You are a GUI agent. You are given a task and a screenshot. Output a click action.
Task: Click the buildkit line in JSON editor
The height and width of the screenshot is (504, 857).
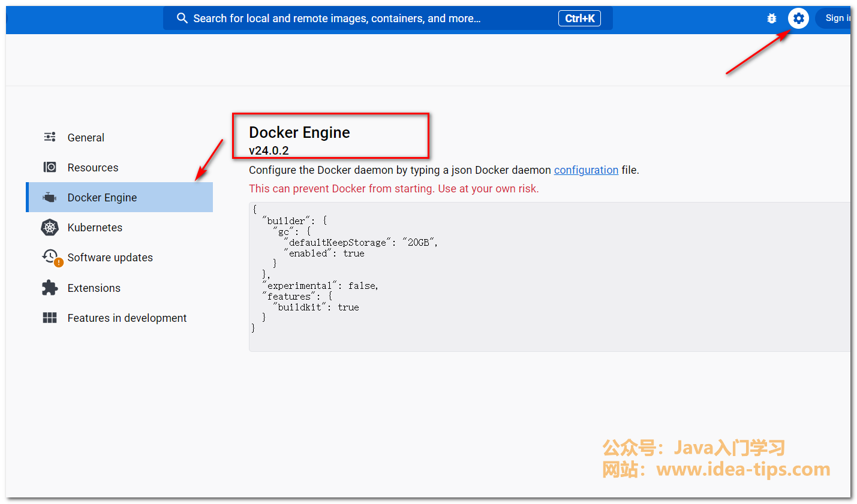pyautogui.click(x=318, y=307)
